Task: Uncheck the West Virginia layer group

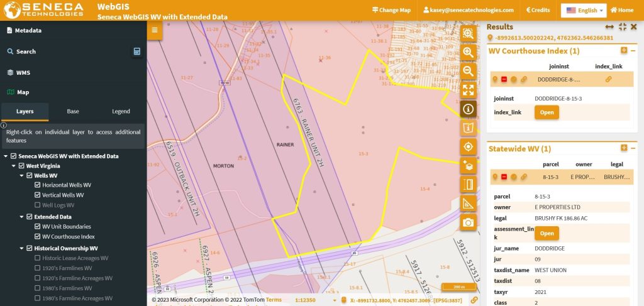Action: coord(21,166)
